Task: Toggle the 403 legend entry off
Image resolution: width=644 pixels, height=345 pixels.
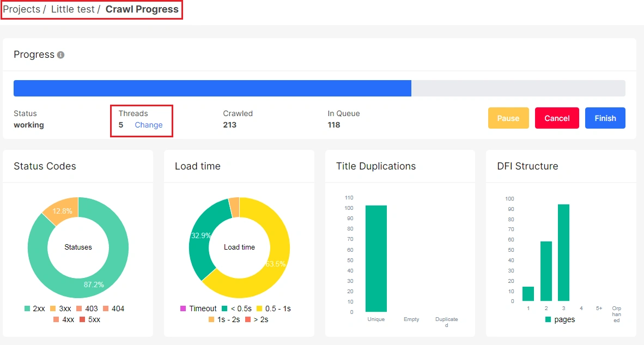Action: pos(79,308)
